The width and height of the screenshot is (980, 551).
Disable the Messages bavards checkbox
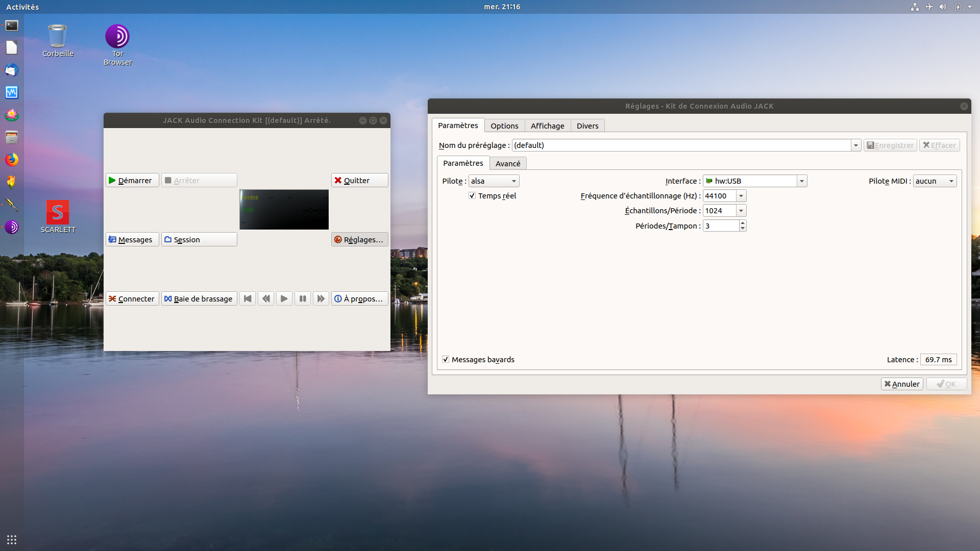click(446, 360)
